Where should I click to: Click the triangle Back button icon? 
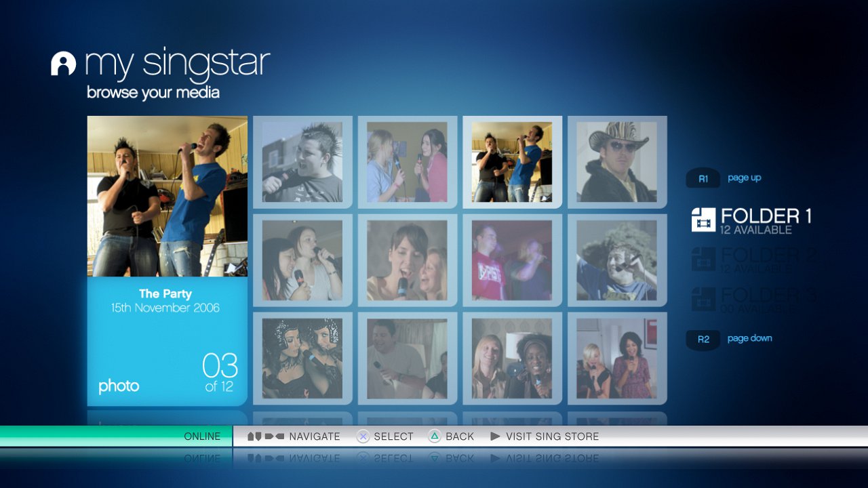pyautogui.click(x=435, y=436)
